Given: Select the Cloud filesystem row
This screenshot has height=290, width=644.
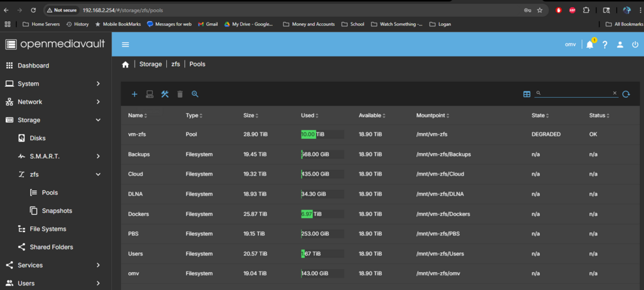Looking at the screenshot, I should [x=381, y=174].
